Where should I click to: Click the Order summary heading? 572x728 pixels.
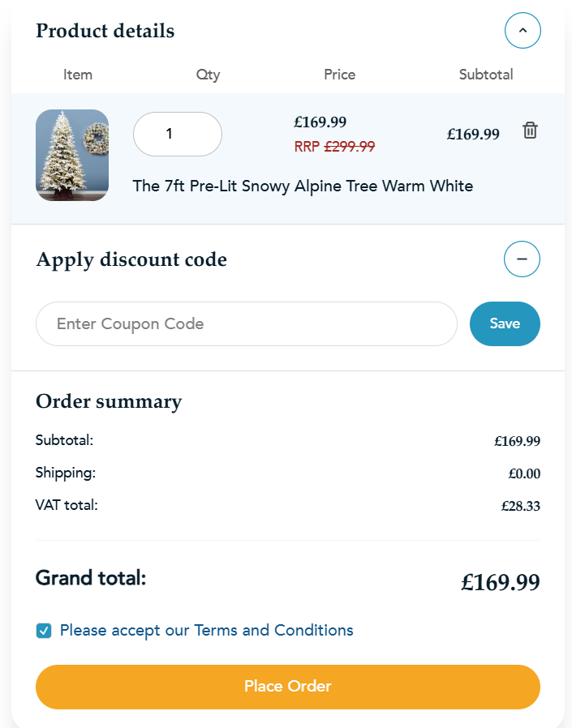(x=109, y=401)
